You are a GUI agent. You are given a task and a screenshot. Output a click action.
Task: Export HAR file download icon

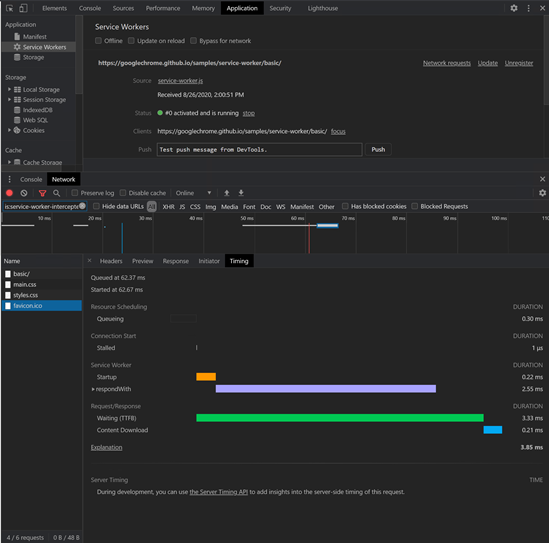point(241,193)
